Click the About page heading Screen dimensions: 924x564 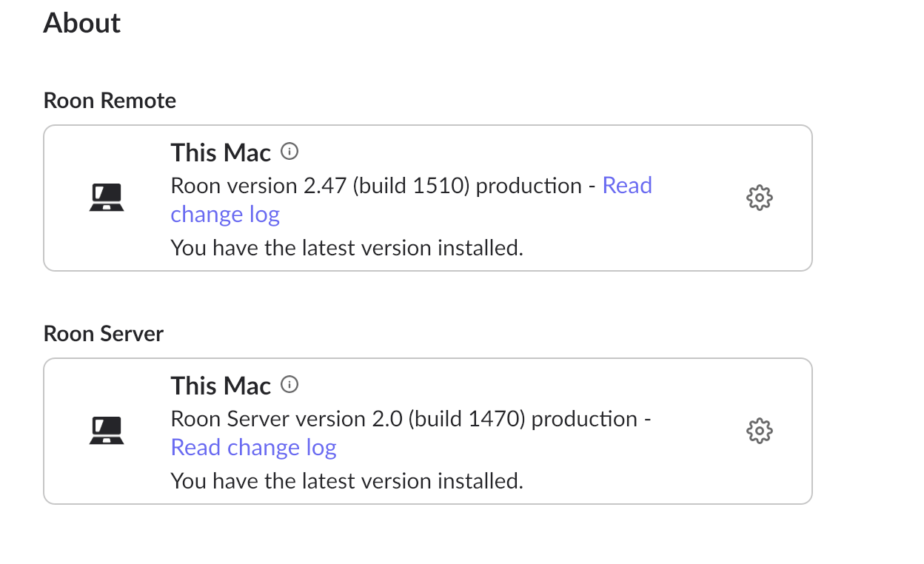(x=82, y=23)
